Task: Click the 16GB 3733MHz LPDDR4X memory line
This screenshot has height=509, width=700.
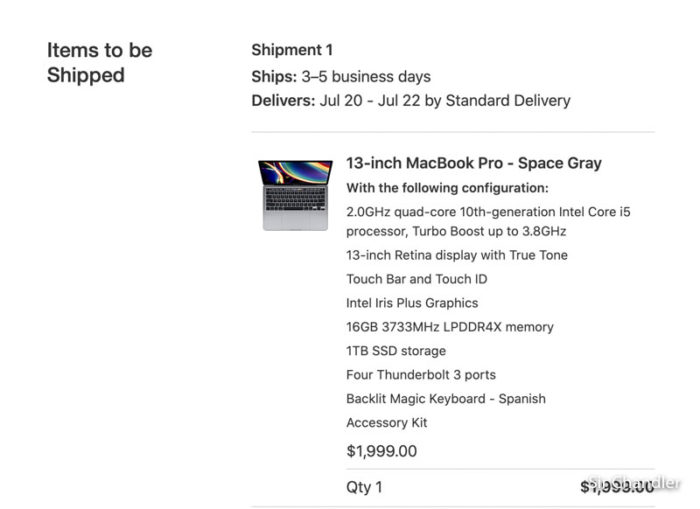Action: (x=450, y=327)
